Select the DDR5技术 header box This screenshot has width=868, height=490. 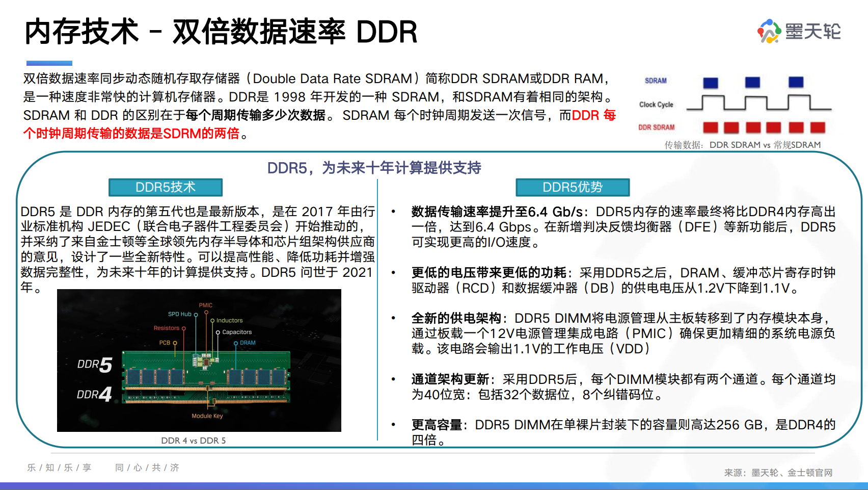[x=166, y=187]
